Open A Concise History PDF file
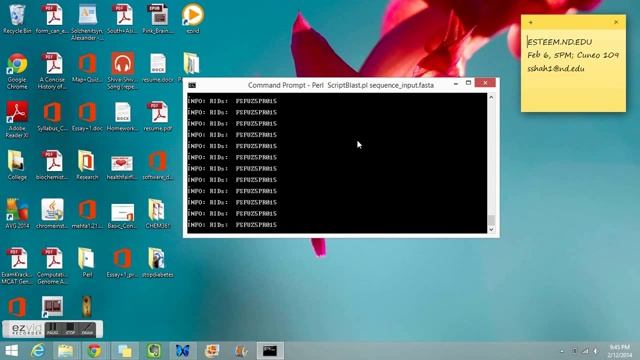640x360 pixels. (x=52, y=71)
